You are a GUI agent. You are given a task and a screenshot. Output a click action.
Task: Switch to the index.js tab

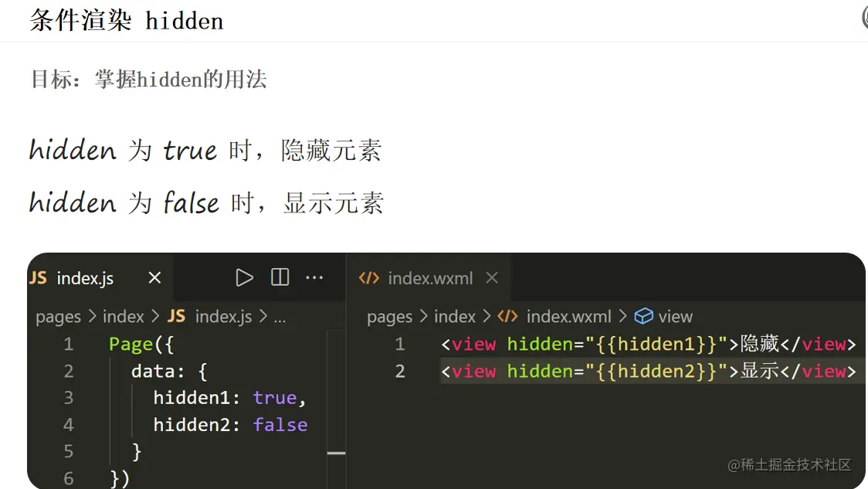tap(85, 278)
